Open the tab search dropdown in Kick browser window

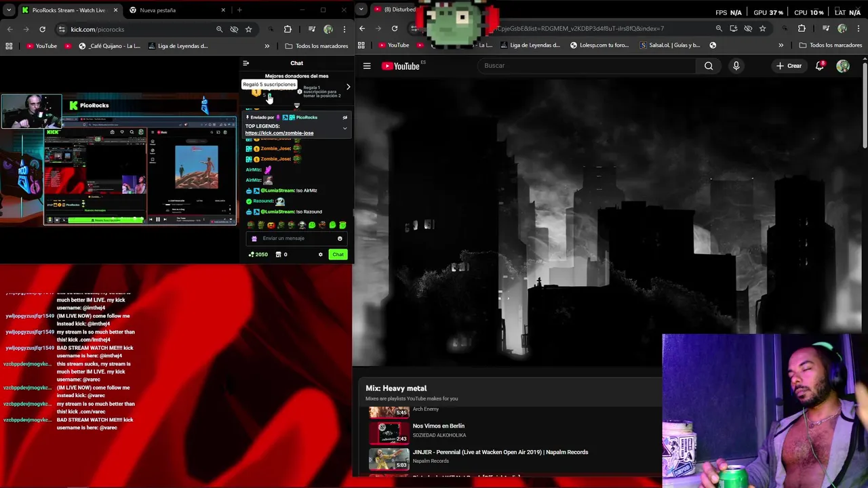coord(9,10)
